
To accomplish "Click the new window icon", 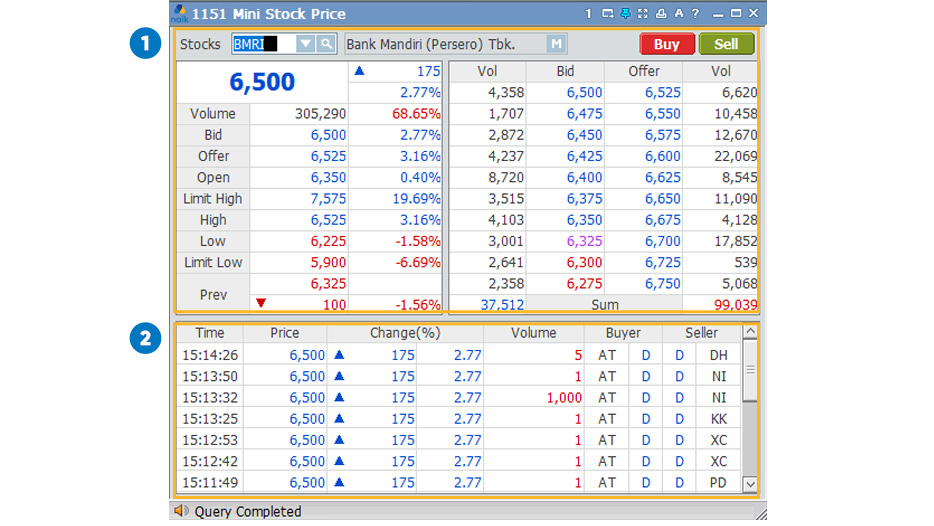I will (607, 14).
